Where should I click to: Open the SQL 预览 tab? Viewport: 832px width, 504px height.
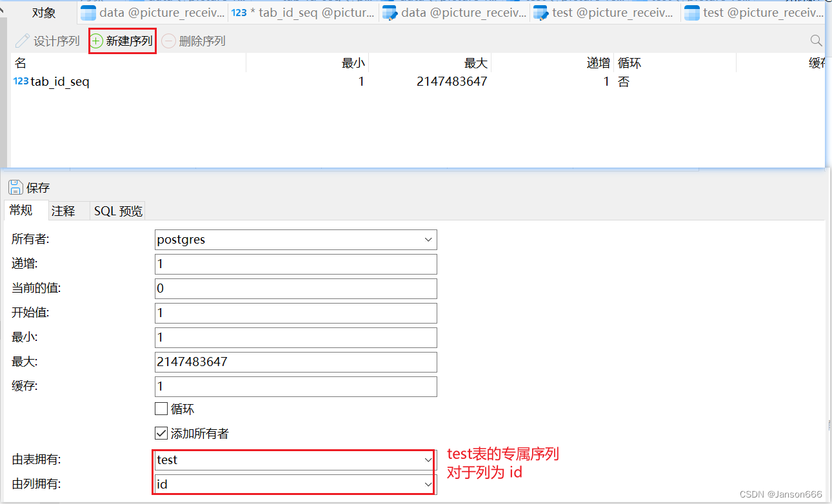click(x=118, y=211)
